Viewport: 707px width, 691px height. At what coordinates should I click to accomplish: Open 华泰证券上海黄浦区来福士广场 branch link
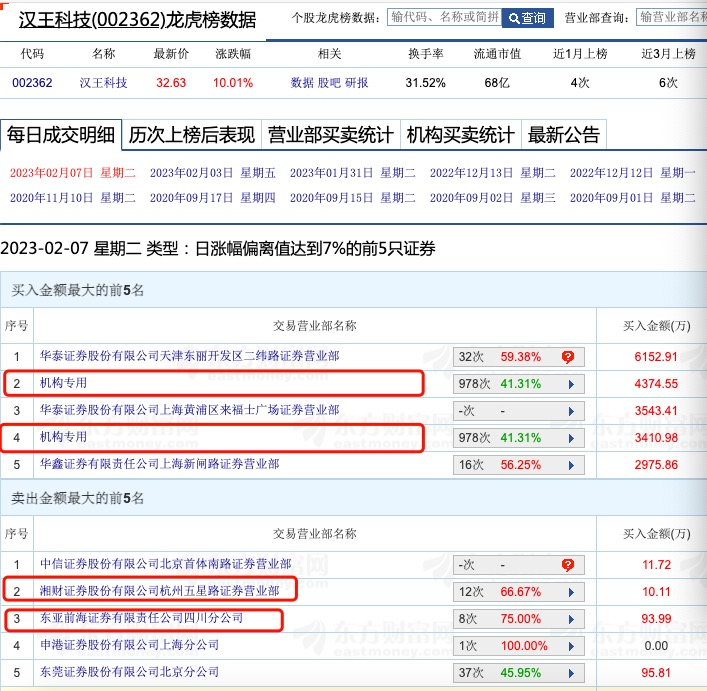[x=189, y=410]
